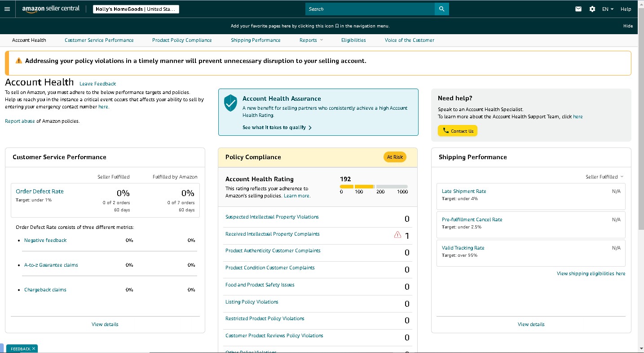Open the Customer Service Performance tab
The height and width of the screenshot is (353, 644).
(x=99, y=40)
